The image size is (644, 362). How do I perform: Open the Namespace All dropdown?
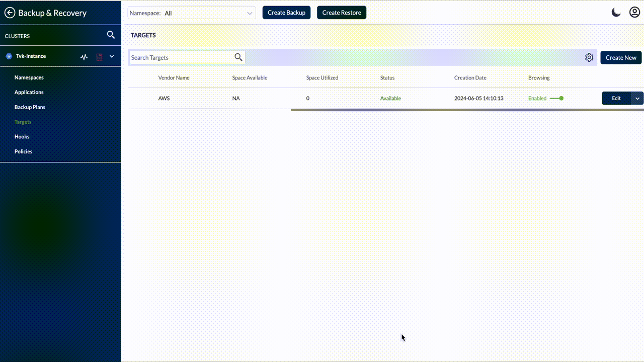pos(192,13)
